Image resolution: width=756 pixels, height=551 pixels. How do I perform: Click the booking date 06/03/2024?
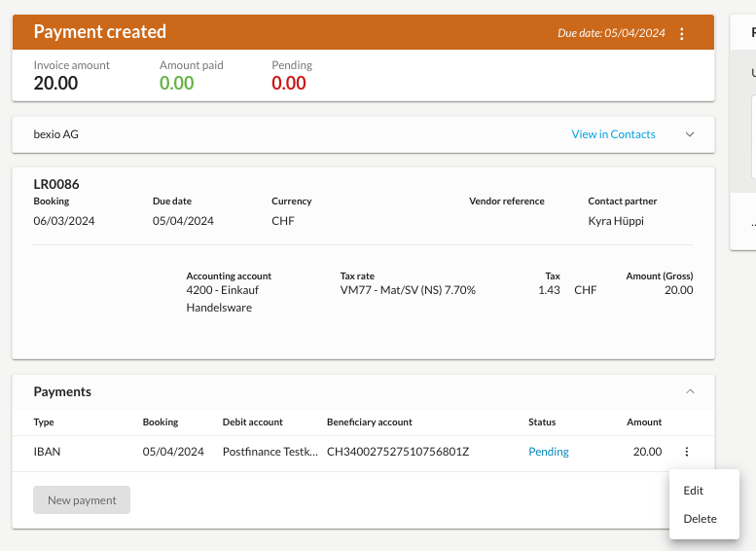click(64, 221)
